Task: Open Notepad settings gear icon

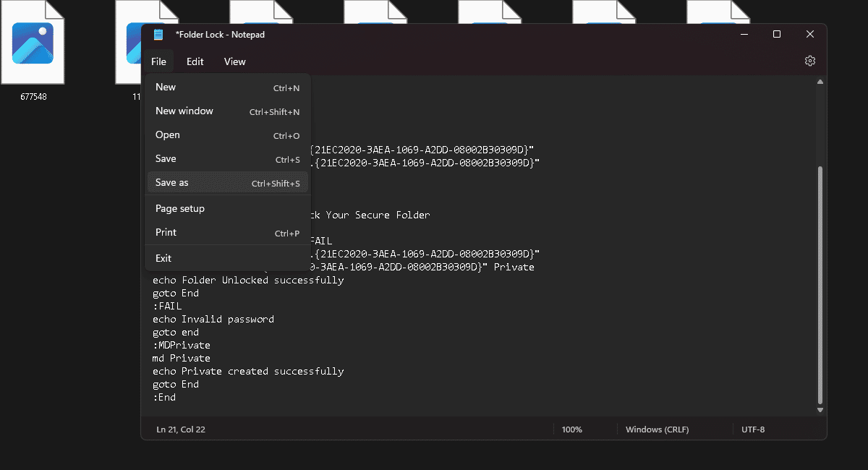Action: coord(810,61)
